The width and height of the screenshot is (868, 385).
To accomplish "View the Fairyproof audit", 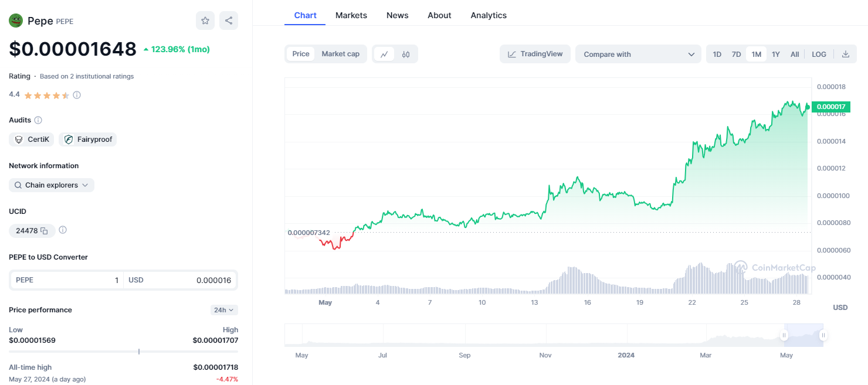I will [x=88, y=139].
